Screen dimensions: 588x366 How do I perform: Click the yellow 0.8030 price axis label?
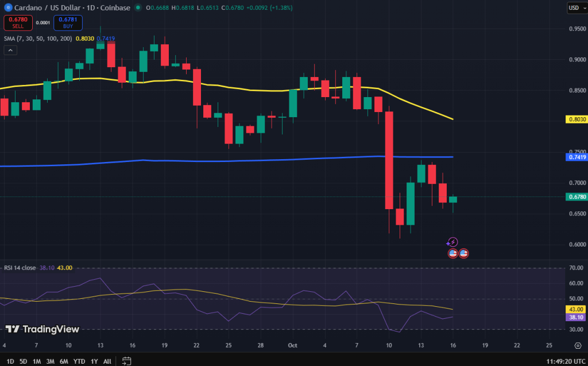coord(577,120)
